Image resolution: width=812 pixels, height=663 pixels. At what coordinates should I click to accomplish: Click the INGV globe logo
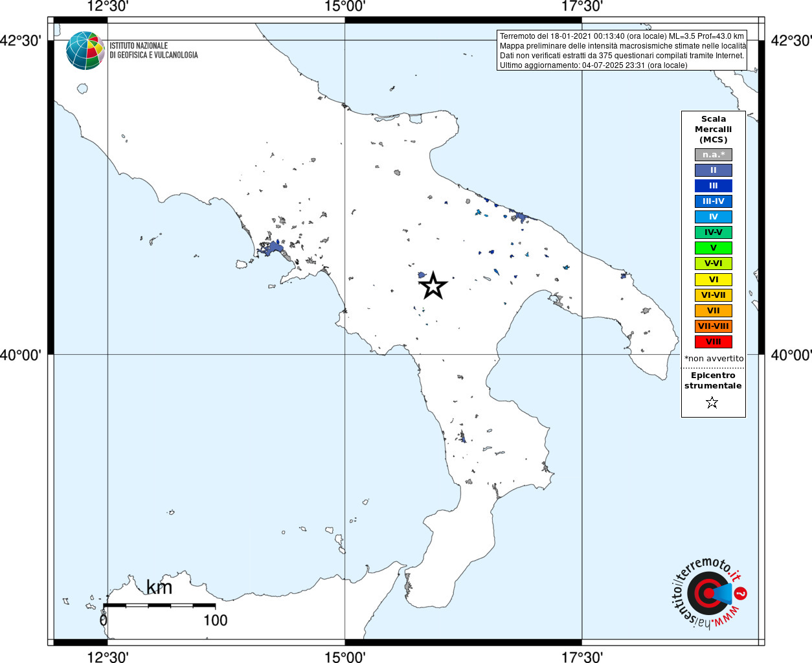pos(85,51)
